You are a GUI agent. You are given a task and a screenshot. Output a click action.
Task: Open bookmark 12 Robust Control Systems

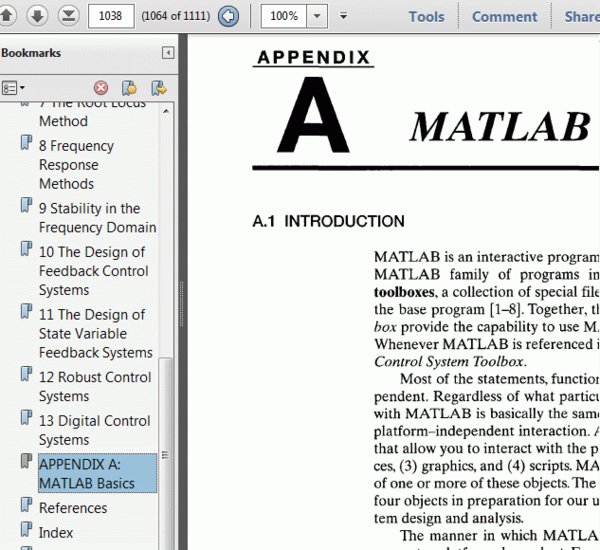pyautogui.click(x=95, y=386)
